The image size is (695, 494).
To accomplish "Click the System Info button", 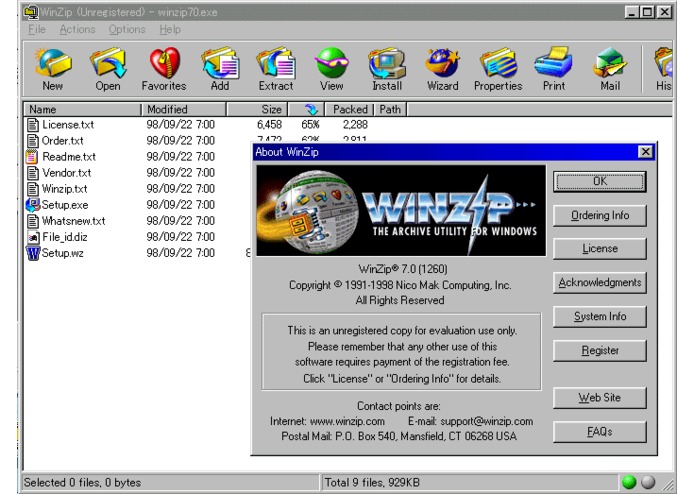I will coord(600,316).
